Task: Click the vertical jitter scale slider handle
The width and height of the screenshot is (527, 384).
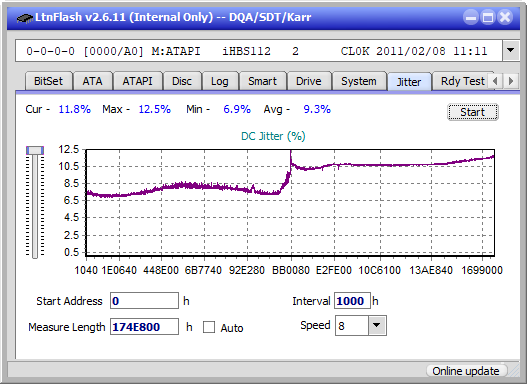Action: coord(35,150)
